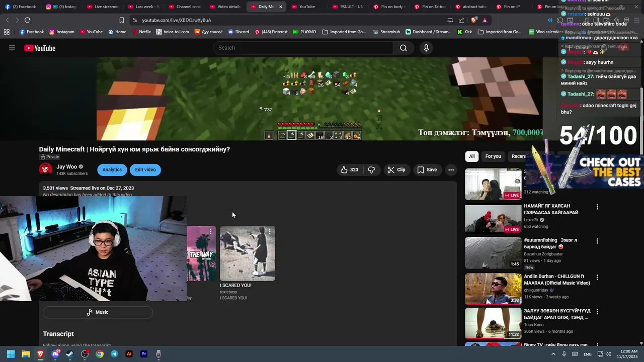Switch to the Live streaming tab
644x362 pixels.
(103, 7)
